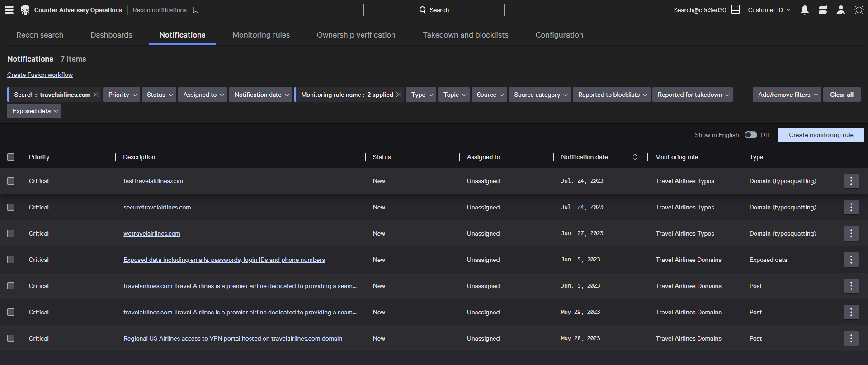Click Clear all filters button

coord(842,95)
